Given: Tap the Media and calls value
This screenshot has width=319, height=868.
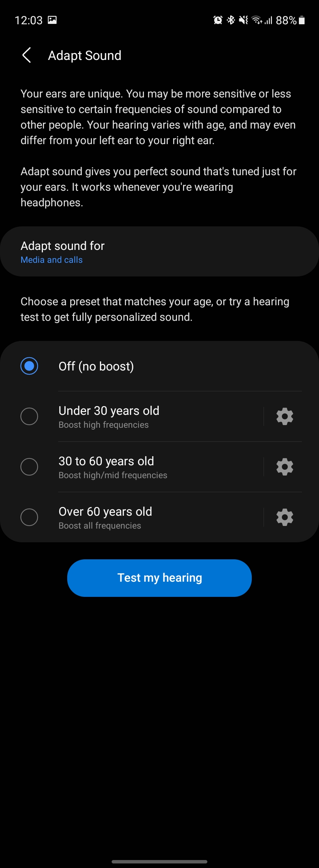Looking at the screenshot, I should [52, 260].
